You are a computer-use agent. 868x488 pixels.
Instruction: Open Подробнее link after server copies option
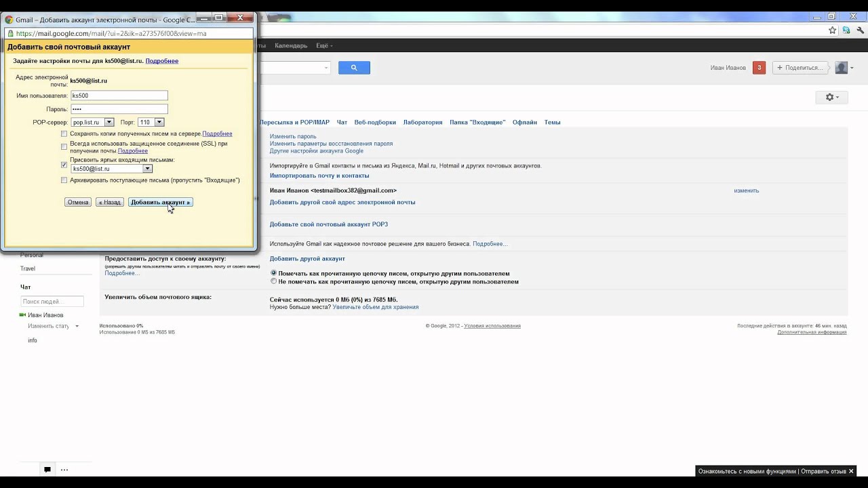[217, 134]
